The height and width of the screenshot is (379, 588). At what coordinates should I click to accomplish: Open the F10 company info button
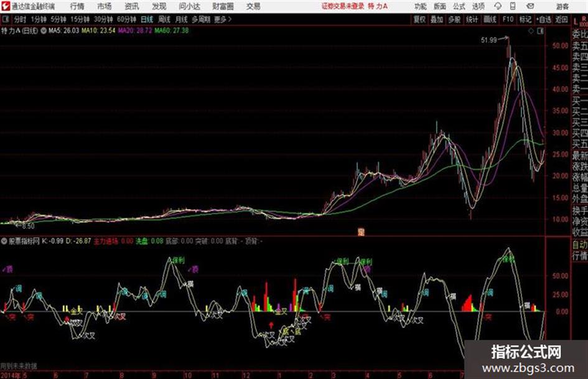pyautogui.click(x=508, y=19)
